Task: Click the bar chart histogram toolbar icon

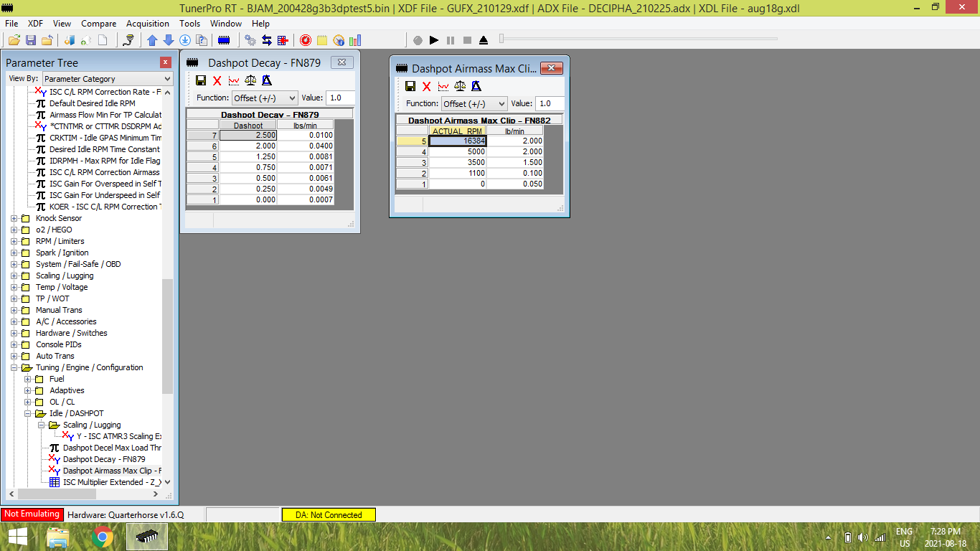Action: coord(355,40)
